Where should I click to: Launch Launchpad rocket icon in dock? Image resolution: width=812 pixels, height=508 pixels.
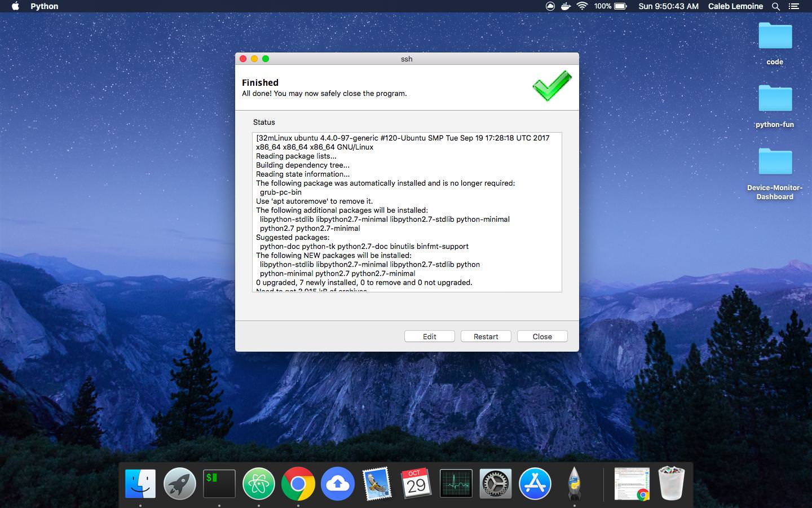click(179, 484)
